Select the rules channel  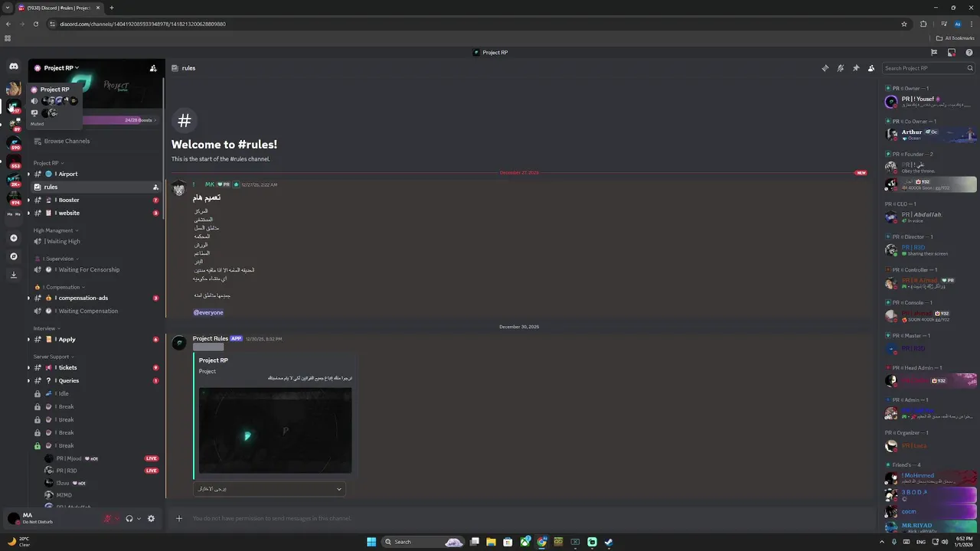(96, 187)
